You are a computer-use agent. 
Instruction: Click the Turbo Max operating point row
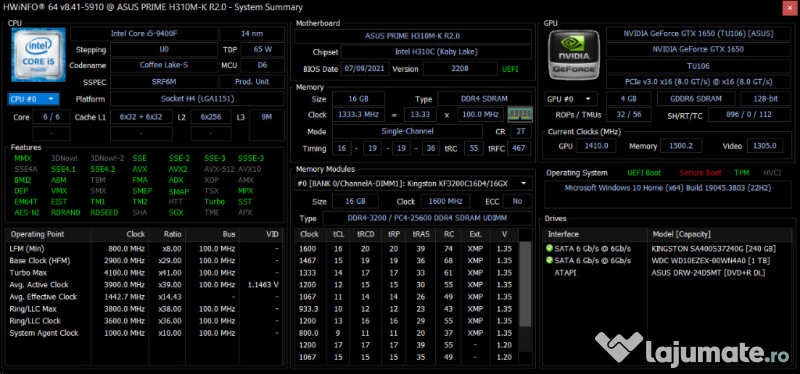tap(144, 272)
